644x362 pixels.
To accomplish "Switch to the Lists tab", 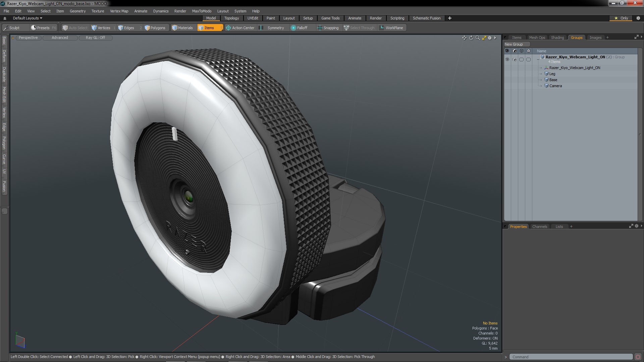I will tap(559, 227).
